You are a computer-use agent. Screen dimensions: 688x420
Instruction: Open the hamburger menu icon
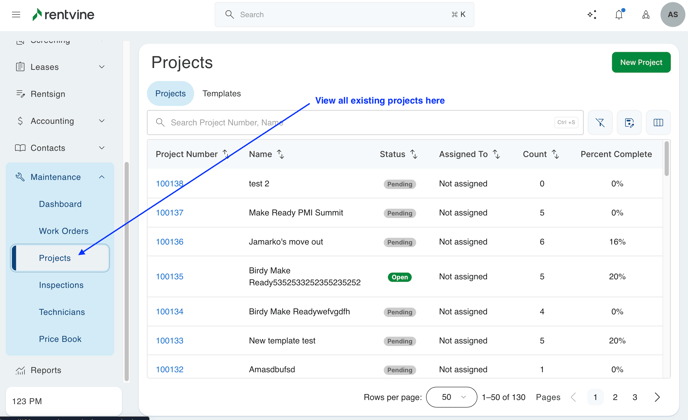tap(16, 15)
